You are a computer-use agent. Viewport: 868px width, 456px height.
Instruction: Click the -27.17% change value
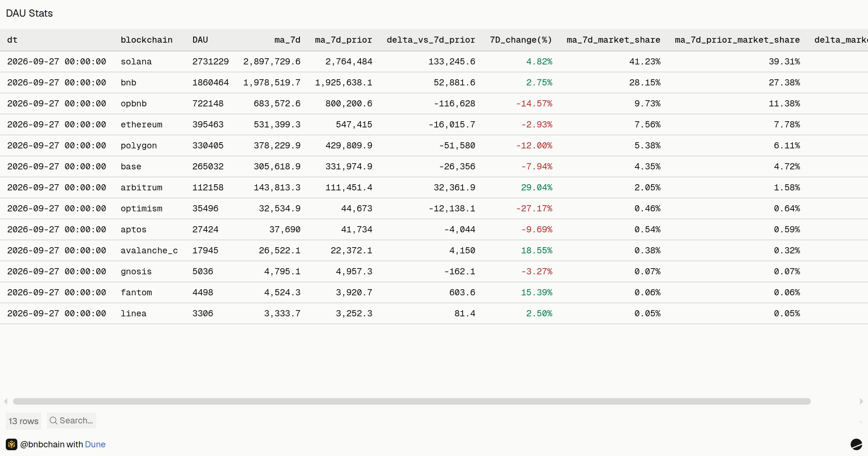tap(534, 208)
